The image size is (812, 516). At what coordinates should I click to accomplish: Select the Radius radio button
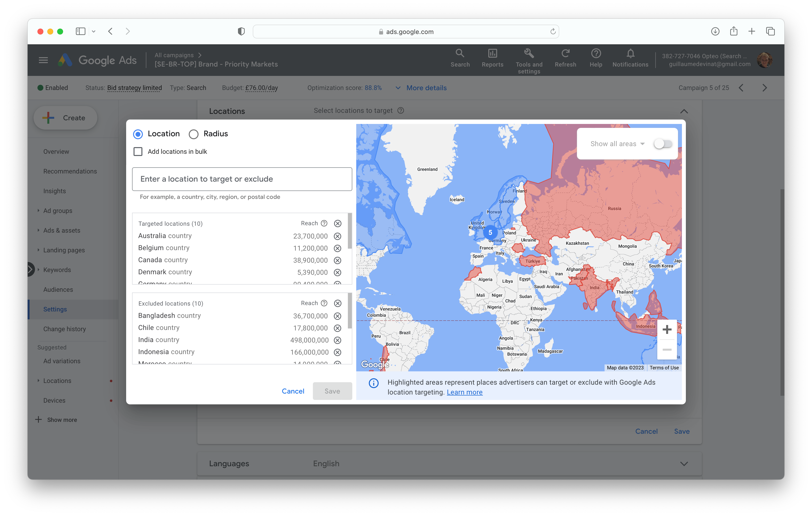tap(194, 134)
